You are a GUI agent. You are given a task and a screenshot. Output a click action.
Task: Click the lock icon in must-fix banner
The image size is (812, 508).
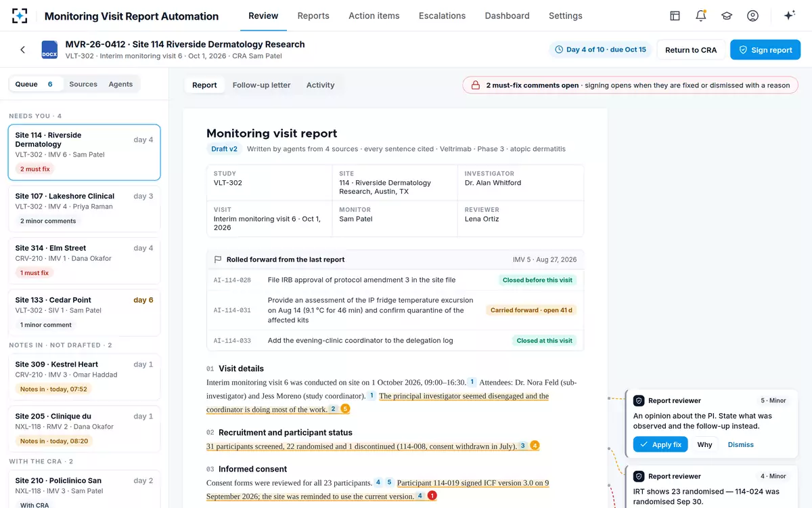point(476,85)
